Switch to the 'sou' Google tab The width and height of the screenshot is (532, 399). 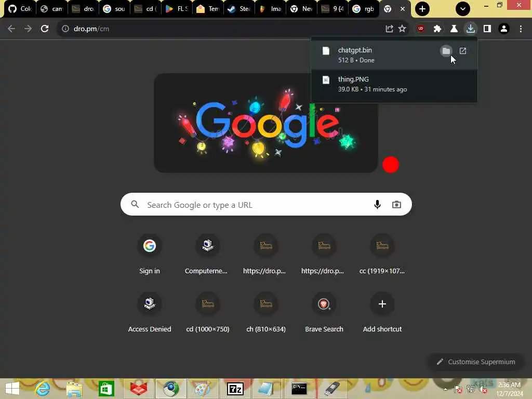[114, 9]
